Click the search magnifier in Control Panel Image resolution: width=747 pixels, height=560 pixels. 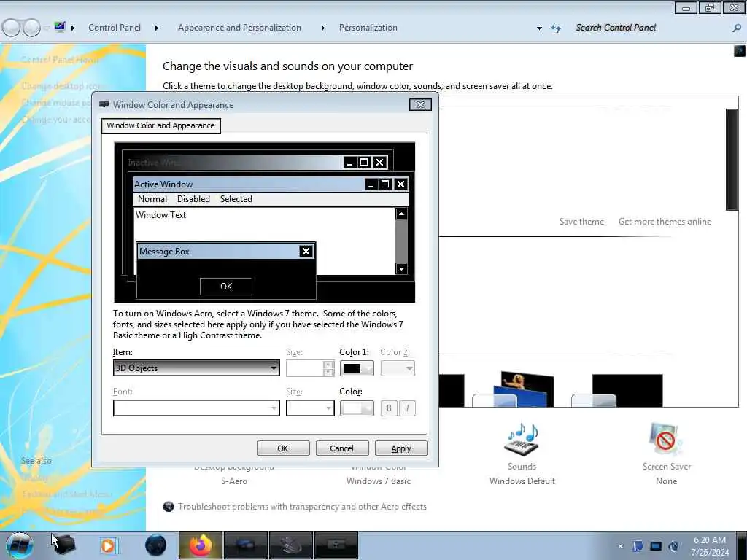737,28
